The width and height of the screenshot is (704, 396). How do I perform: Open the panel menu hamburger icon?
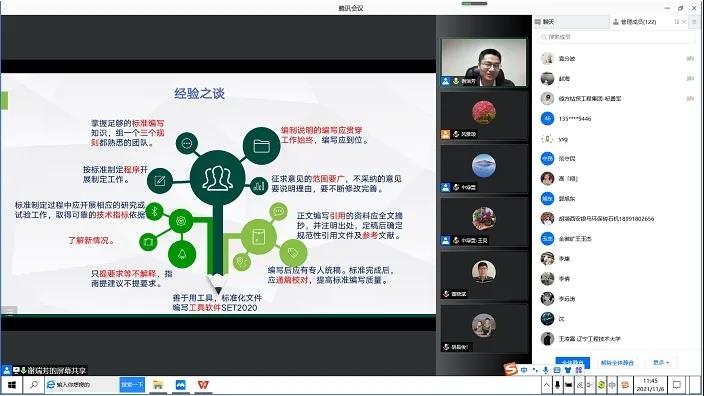(x=694, y=22)
